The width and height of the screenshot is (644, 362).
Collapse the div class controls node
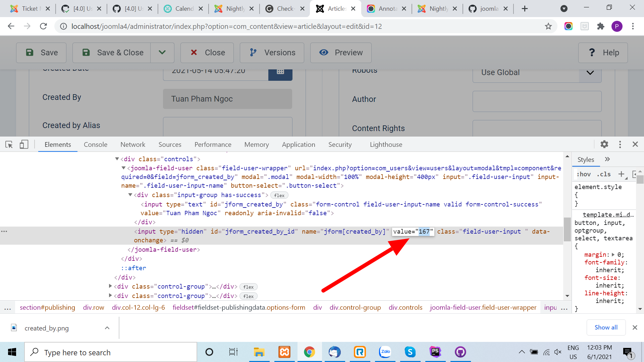coord(117,159)
